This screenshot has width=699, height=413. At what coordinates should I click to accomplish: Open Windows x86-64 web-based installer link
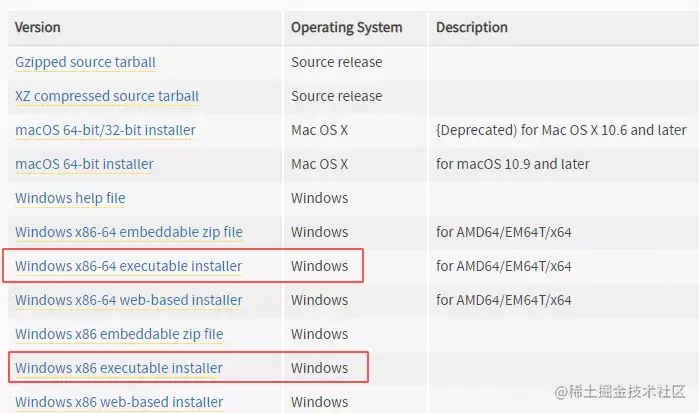pos(128,300)
